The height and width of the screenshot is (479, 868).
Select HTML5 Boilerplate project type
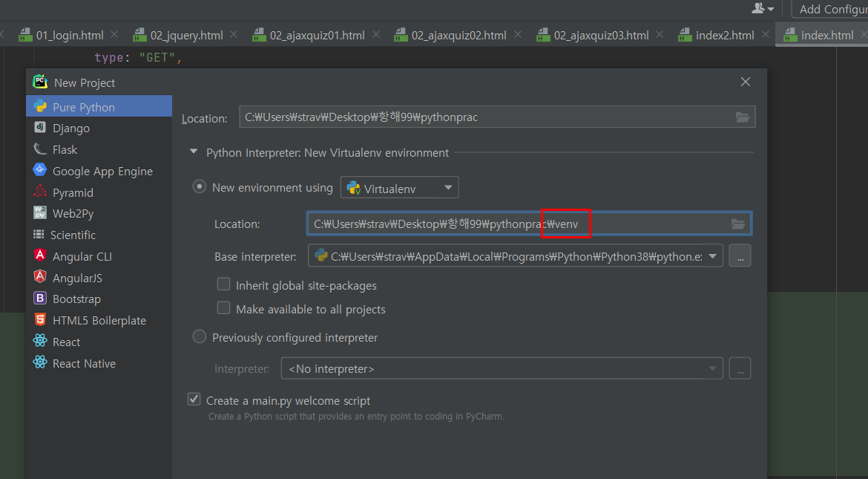coord(99,320)
